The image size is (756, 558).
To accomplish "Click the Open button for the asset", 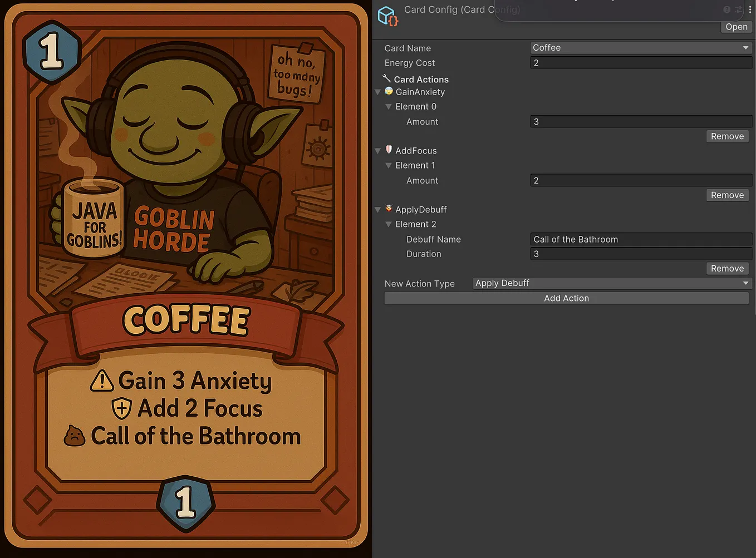I will 736,27.
